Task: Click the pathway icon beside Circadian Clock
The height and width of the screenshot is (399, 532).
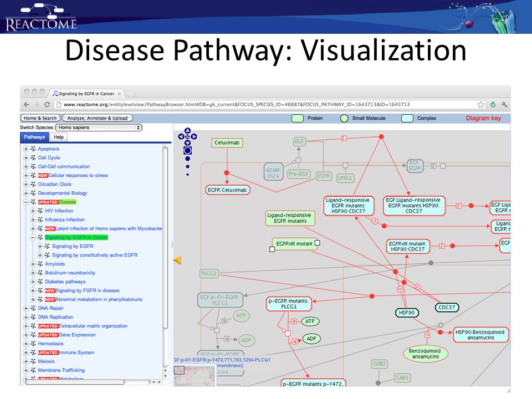Action: pos(33,184)
